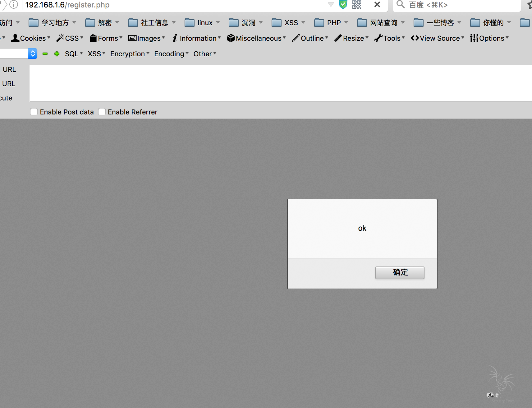The height and width of the screenshot is (408, 532).
Task: Open the linux bookmarks folder
Action: 202,23
